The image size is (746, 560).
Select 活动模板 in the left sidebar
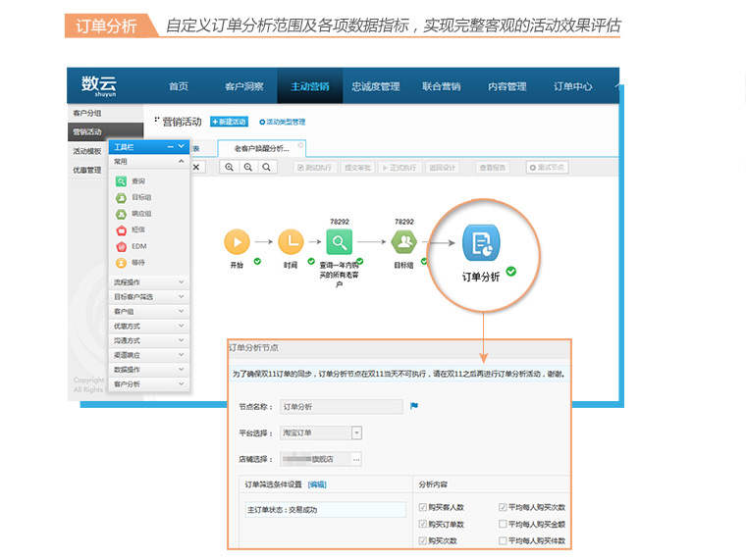click(x=87, y=151)
